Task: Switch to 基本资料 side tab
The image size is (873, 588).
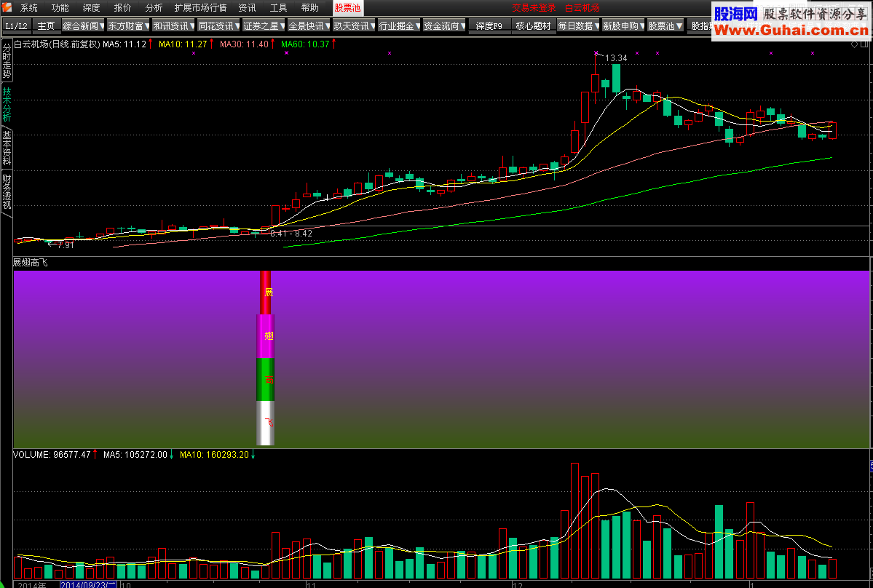Action: point(7,148)
